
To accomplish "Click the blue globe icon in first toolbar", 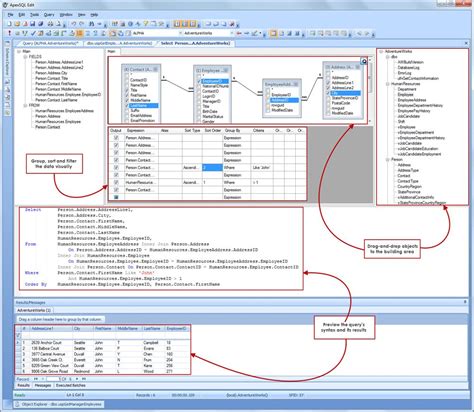I will pos(130,24).
